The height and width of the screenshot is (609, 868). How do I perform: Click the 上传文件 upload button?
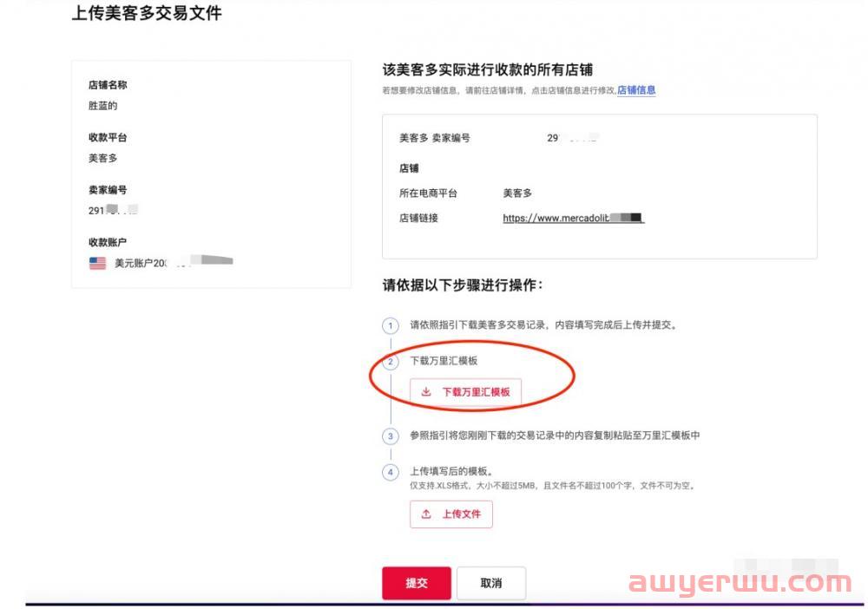[x=451, y=514]
